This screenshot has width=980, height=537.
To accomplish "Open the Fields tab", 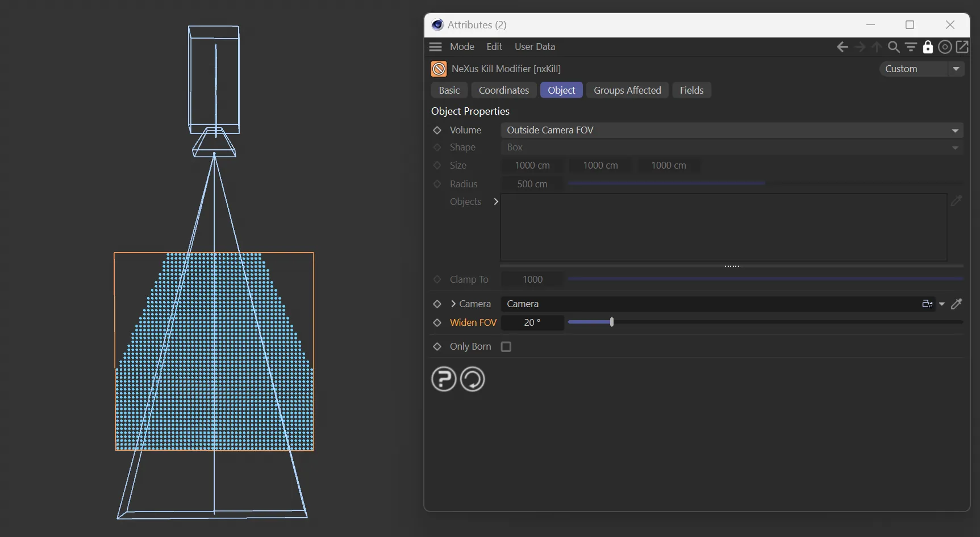I will (x=691, y=90).
